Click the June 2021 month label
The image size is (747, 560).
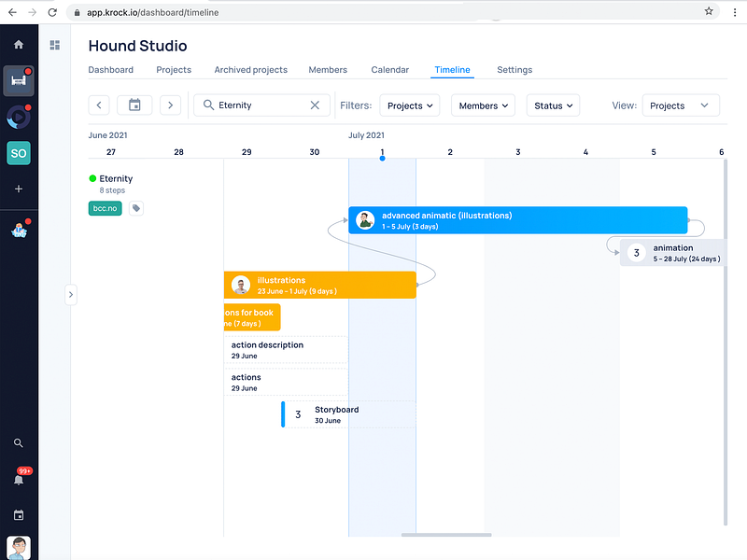pos(107,135)
